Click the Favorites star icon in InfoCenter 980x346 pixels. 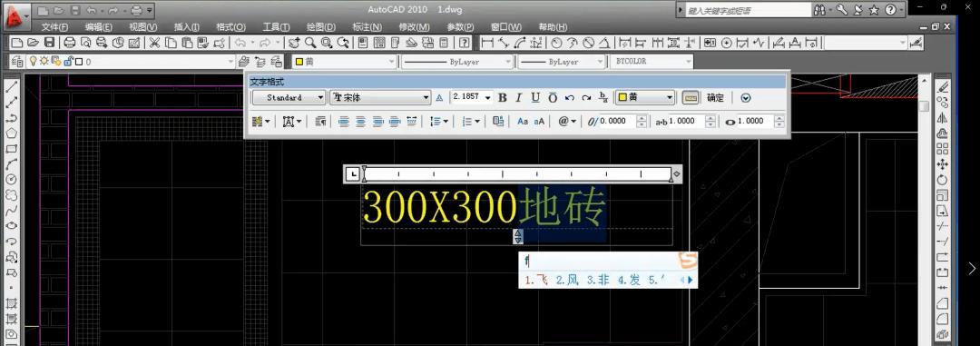(874, 10)
